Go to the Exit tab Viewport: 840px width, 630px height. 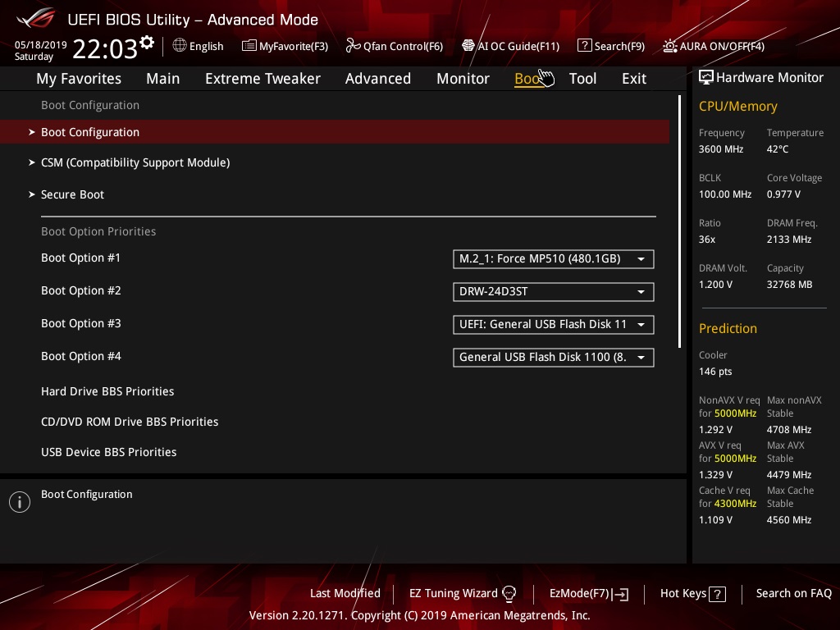tap(634, 79)
